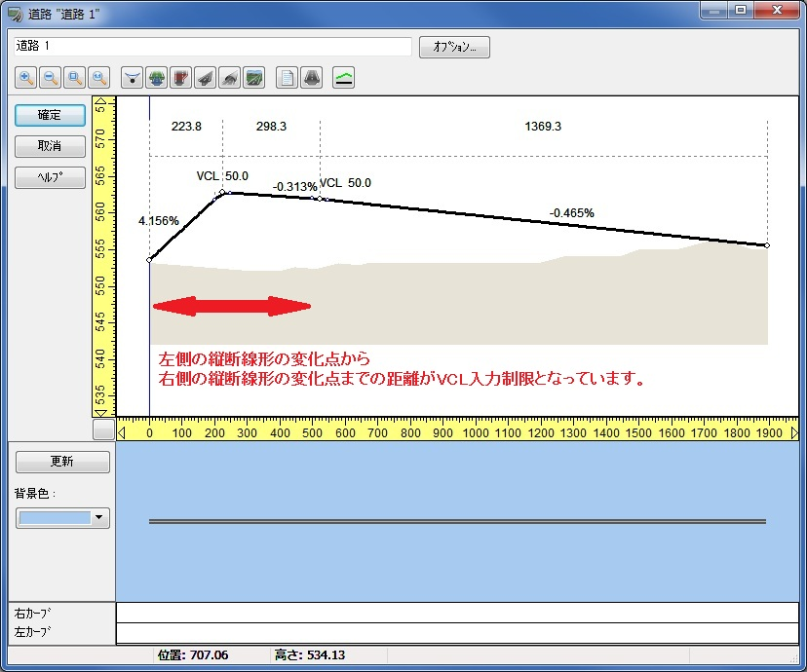Click the zoom in magnifier icon
807x672 pixels.
point(25,78)
